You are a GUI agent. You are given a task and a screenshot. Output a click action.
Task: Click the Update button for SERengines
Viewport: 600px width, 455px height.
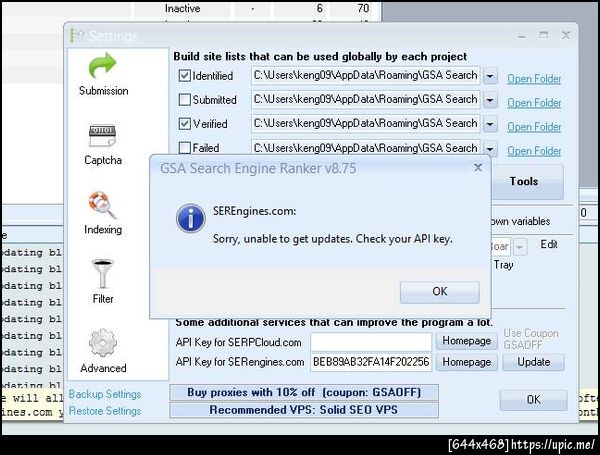[533, 362]
